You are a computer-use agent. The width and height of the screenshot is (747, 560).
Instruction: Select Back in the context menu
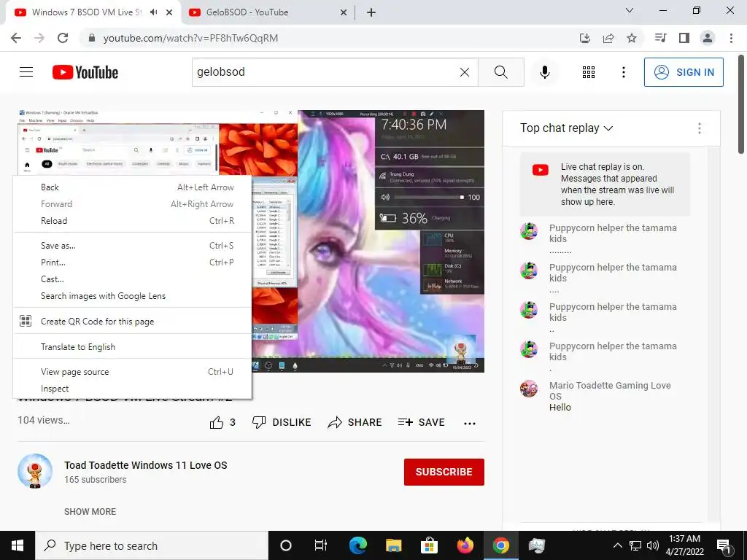tap(133, 187)
